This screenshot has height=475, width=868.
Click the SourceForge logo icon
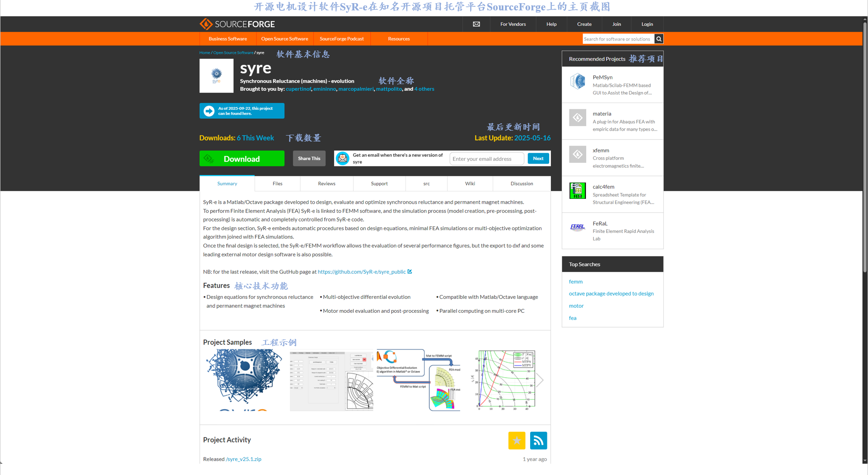click(x=206, y=24)
